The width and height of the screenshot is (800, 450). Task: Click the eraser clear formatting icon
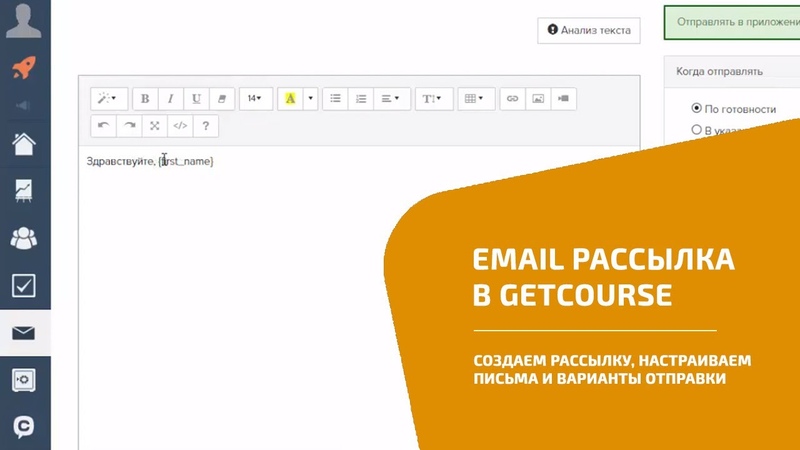[x=222, y=98]
